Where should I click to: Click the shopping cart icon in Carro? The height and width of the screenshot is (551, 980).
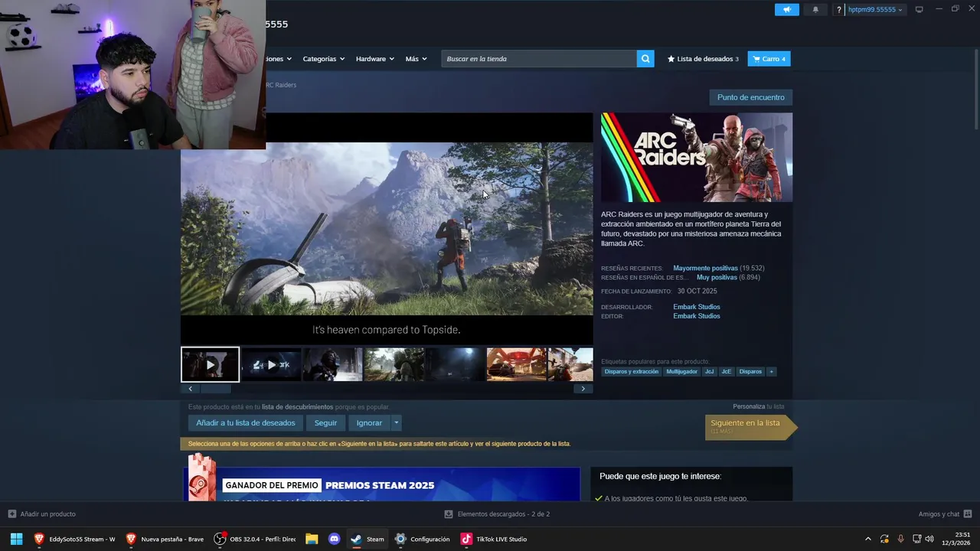756,59
